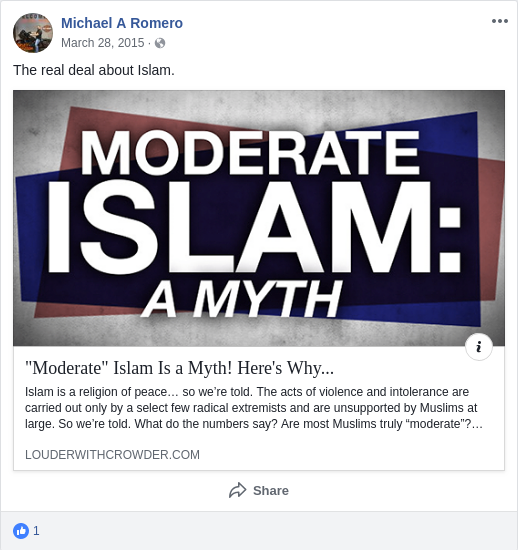Open the March 28, 2015 timestamp link
Screen dimensions: 518x550
[102, 43]
